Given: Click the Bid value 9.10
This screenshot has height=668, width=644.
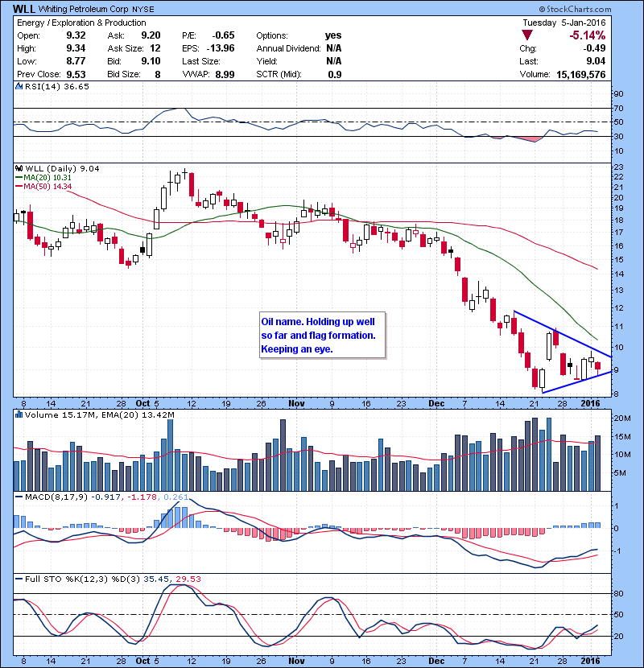Looking at the screenshot, I should coord(151,61).
